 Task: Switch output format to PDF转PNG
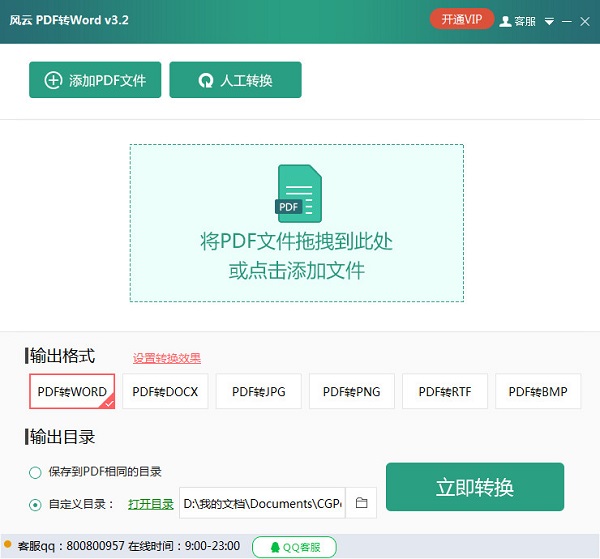(x=352, y=391)
